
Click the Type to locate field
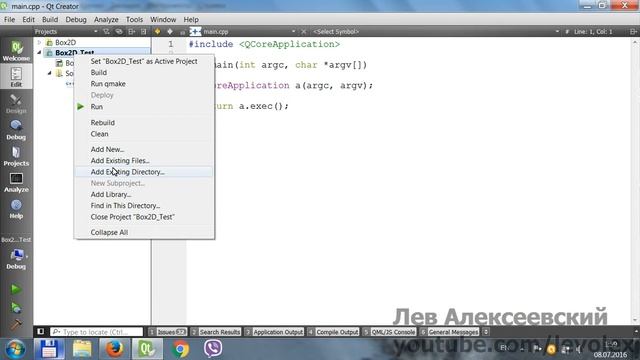pyautogui.click(x=96, y=332)
